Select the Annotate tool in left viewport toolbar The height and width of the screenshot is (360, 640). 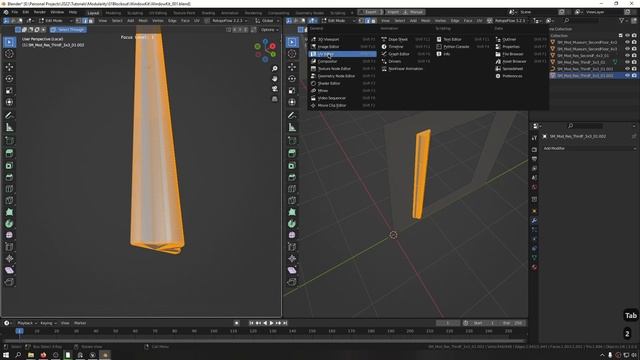click(x=9, y=116)
